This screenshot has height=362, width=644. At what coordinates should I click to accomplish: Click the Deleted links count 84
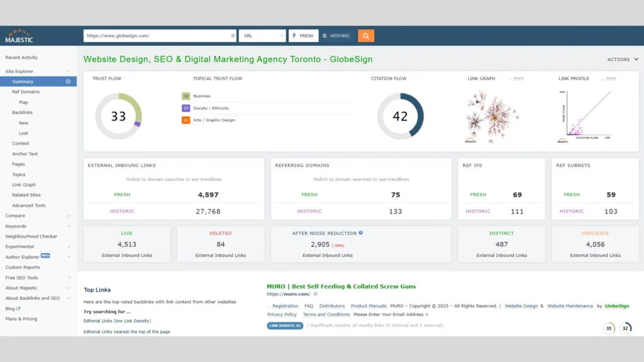tap(221, 244)
